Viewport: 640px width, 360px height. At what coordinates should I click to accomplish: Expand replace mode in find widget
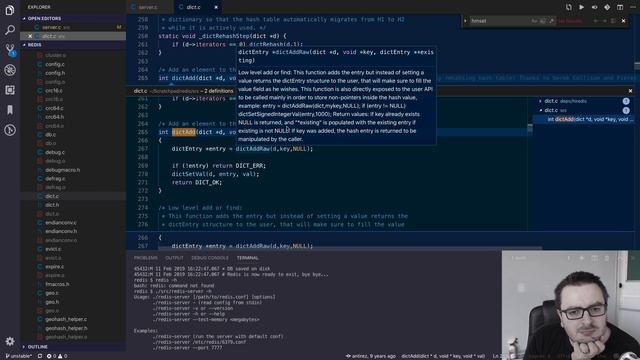tap(465, 21)
